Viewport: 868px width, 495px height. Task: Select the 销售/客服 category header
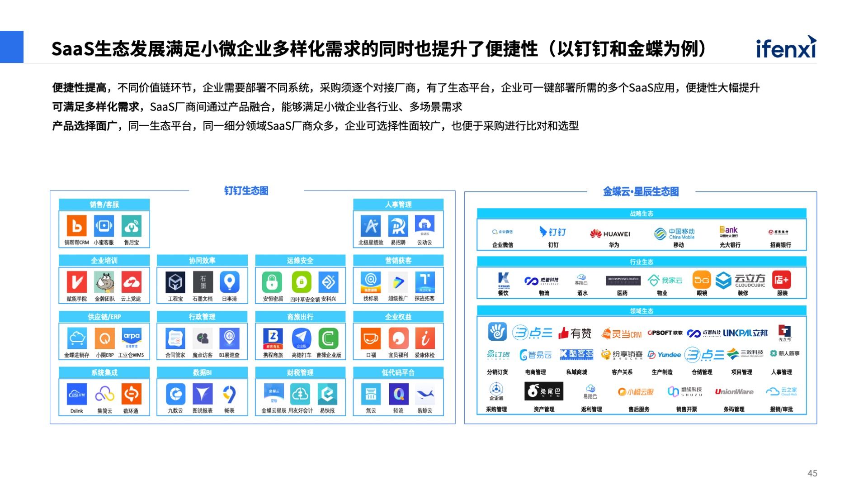[x=104, y=205]
